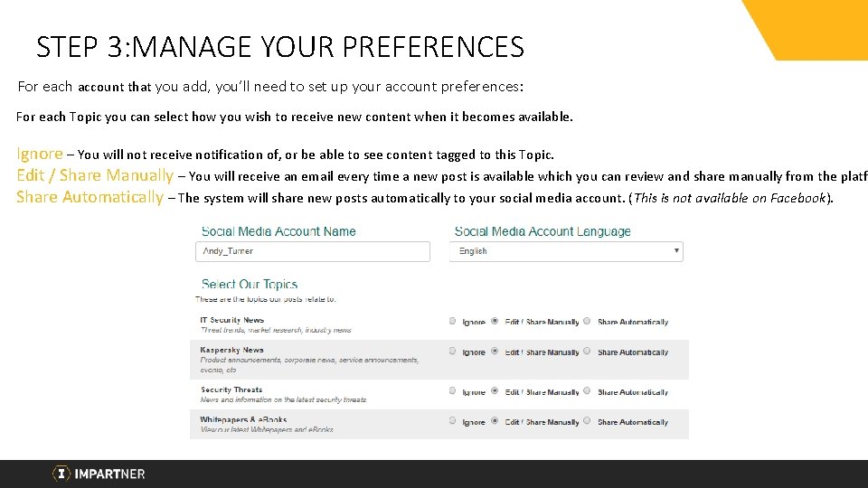
Task: Choose Share Automatically for Security Threats
Action: coord(587,391)
